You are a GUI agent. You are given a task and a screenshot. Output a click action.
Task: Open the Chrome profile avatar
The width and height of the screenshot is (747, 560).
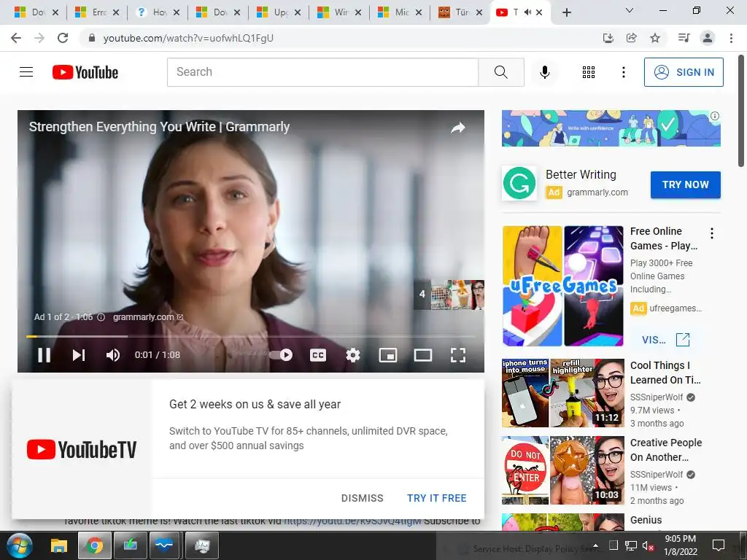[x=708, y=38]
